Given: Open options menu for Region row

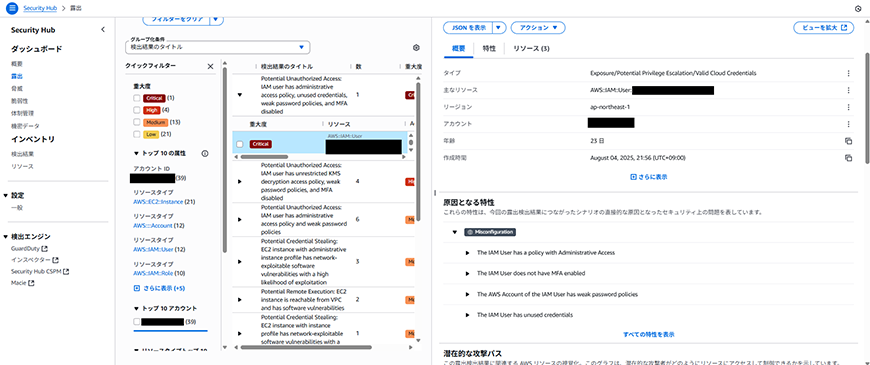Looking at the screenshot, I should [x=848, y=107].
